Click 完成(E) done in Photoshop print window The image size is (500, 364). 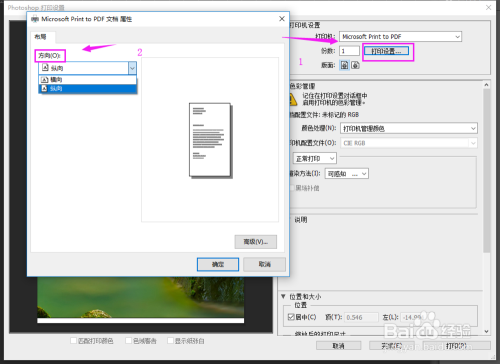click(392, 346)
